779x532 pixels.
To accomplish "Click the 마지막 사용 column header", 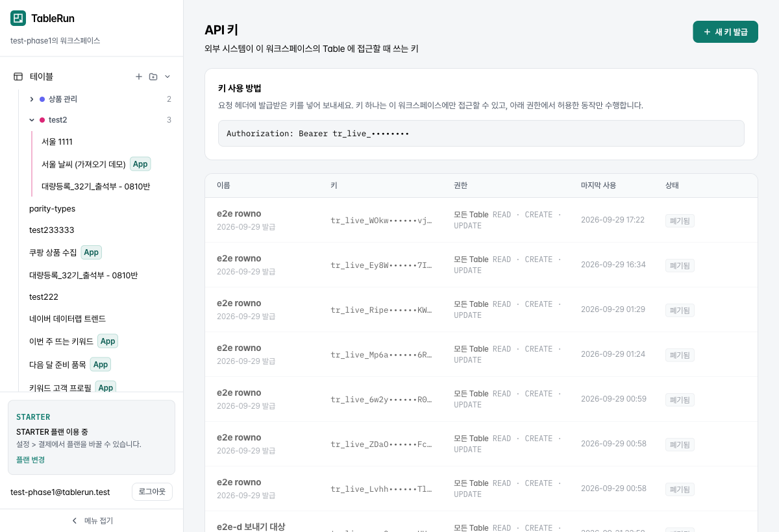I will point(599,186).
